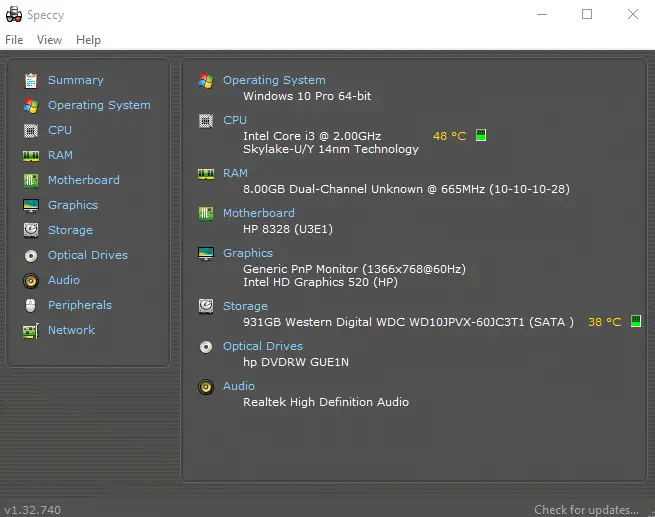Image resolution: width=655 pixels, height=517 pixels.
Task: Click the Summary clipboard icon in sidebar
Action: [31, 81]
